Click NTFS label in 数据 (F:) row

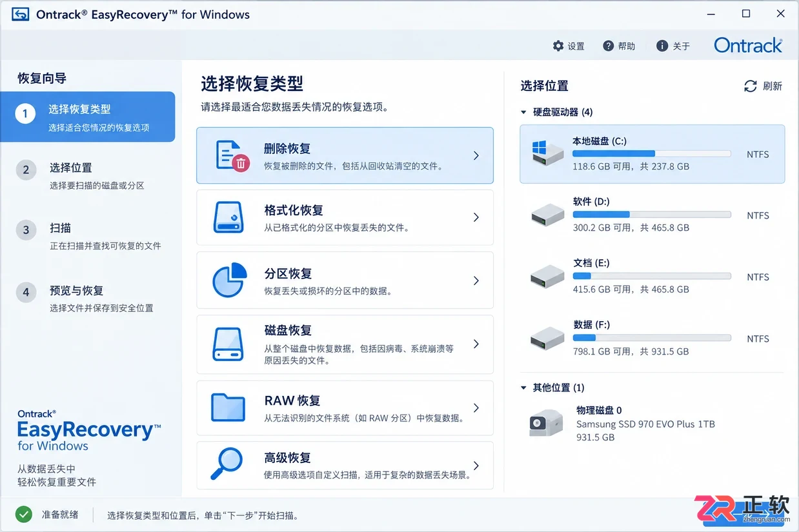pos(758,339)
